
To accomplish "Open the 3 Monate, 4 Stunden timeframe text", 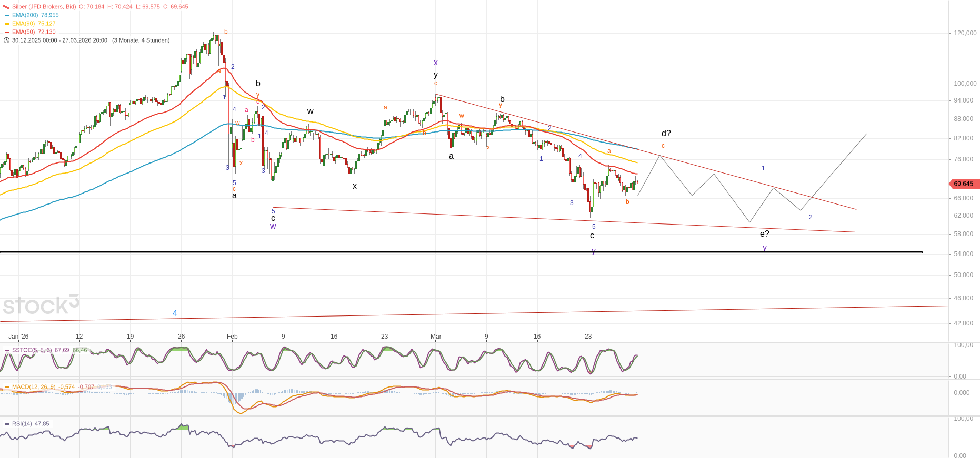I will click(x=141, y=40).
